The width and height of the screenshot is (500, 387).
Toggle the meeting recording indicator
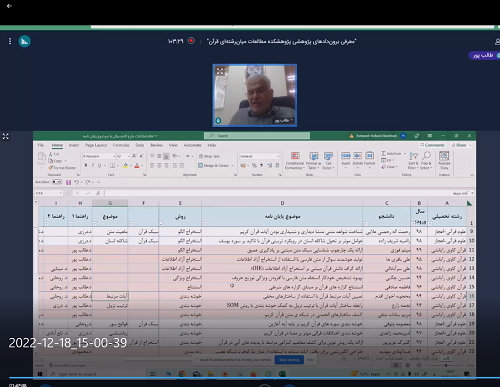191,41
